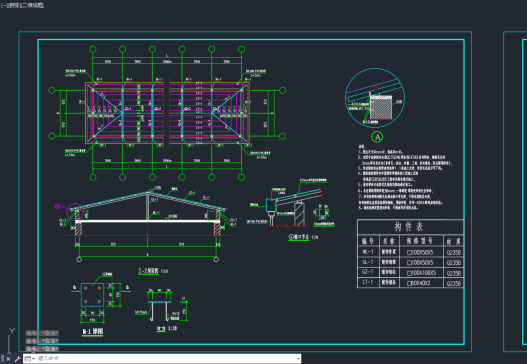This screenshot has height=364, width=527.
Task: Expand command history arrow at right end
Action: click(298, 359)
